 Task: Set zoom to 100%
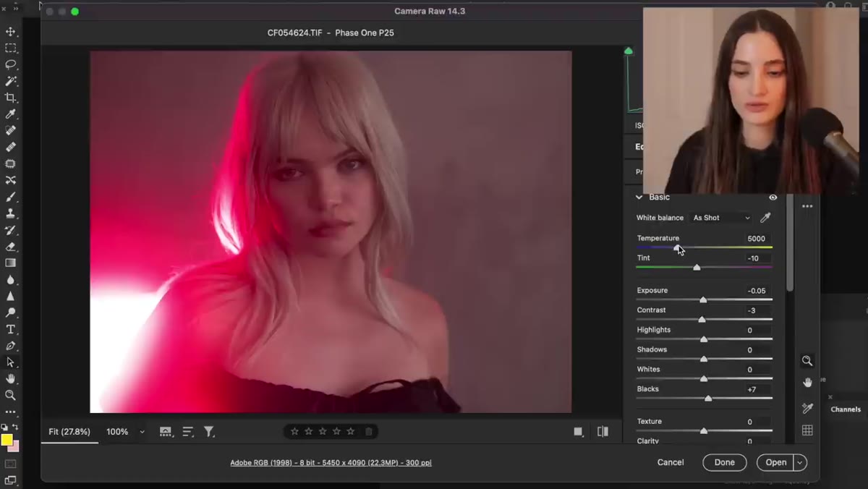117,432
